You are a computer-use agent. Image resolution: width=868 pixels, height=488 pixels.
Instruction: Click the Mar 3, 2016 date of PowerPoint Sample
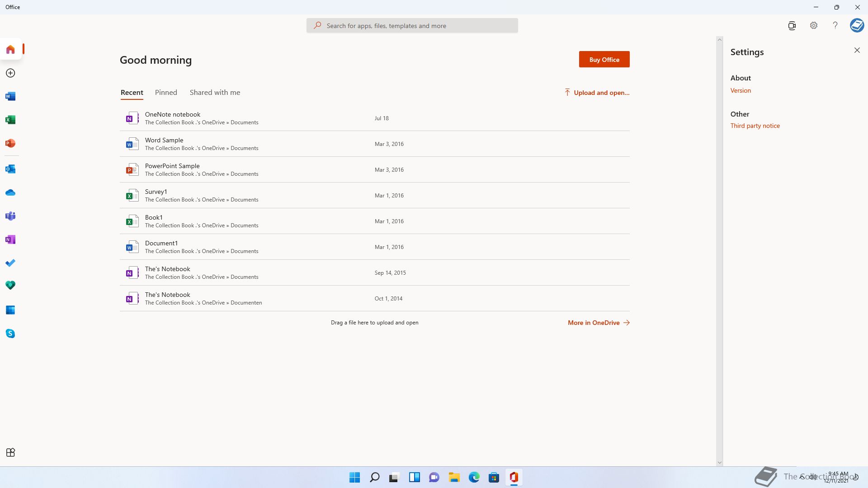click(x=389, y=170)
